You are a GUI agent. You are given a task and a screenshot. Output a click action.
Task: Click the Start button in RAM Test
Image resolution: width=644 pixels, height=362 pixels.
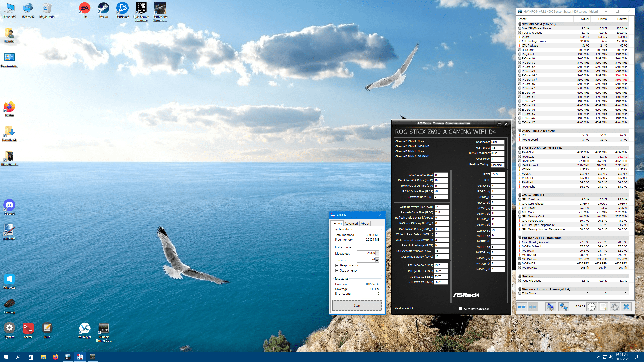[357, 306]
